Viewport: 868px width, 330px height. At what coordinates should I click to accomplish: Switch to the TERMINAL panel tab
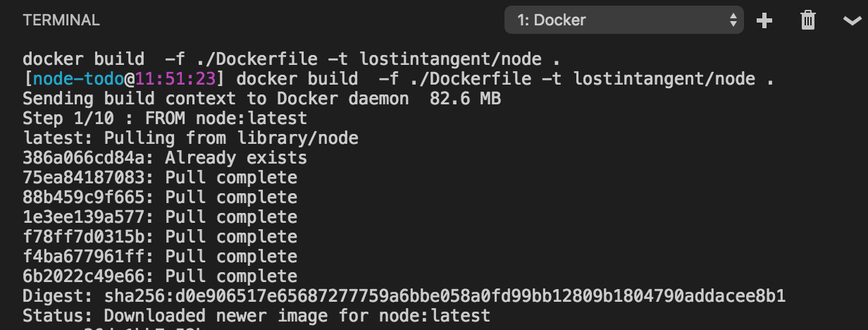click(61, 20)
